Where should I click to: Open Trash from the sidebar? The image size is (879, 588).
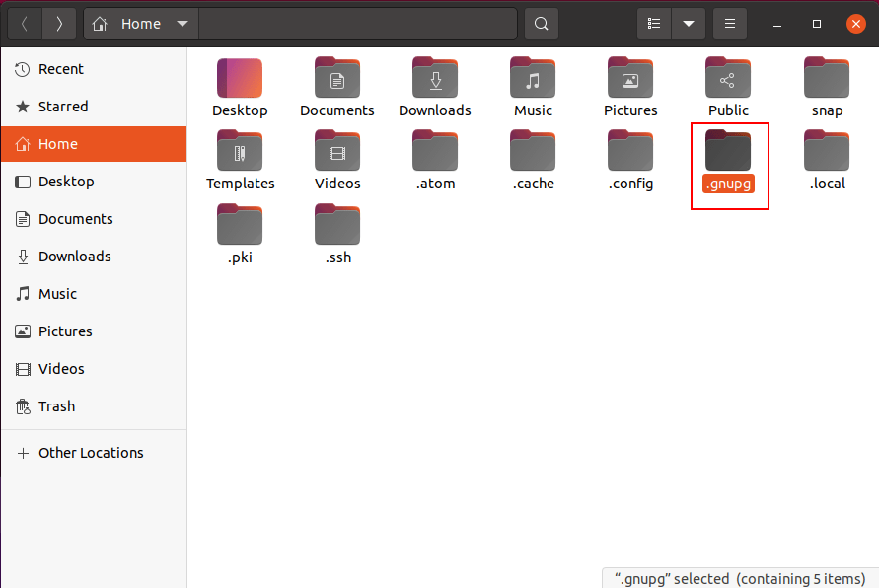click(x=56, y=406)
